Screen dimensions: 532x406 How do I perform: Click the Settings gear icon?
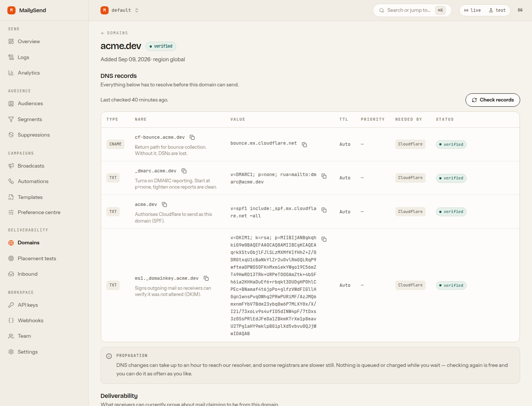click(11, 352)
